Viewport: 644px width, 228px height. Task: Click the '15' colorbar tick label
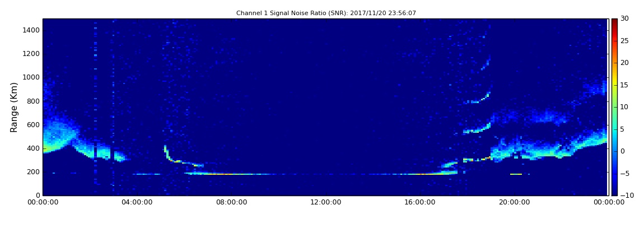point(625,85)
